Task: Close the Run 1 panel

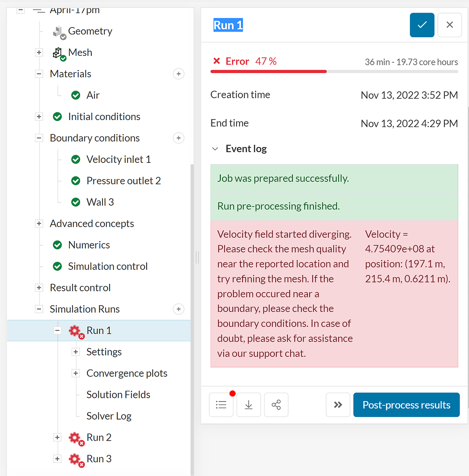Action: pyautogui.click(x=449, y=25)
